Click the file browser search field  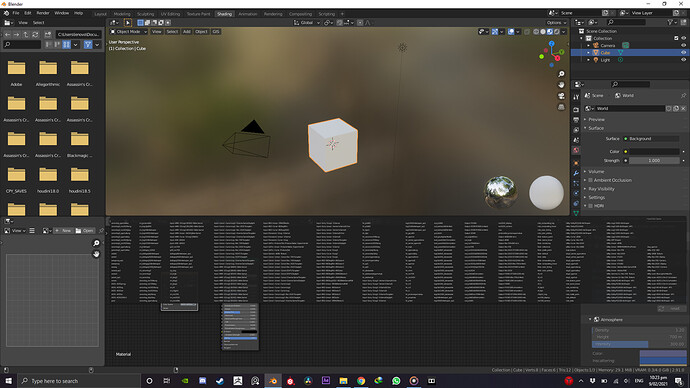(22, 44)
